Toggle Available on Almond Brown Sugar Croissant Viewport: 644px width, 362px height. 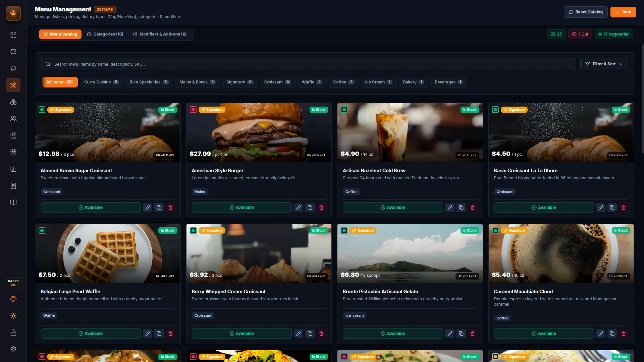coord(91,207)
